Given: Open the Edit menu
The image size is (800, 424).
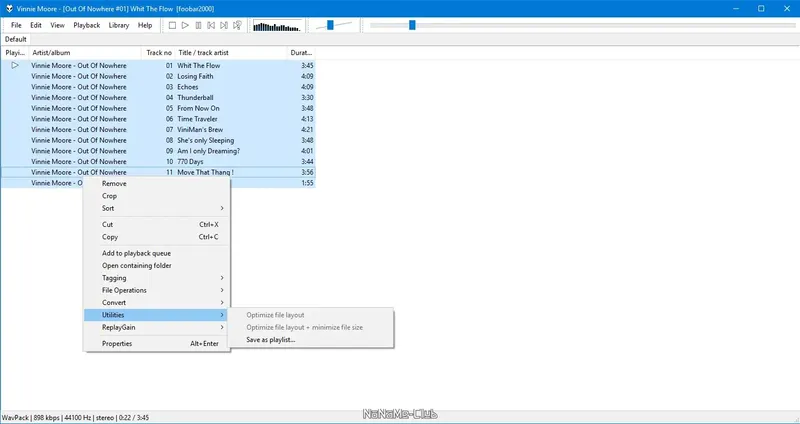Looking at the screenshot, I should [x=36, y=25].
